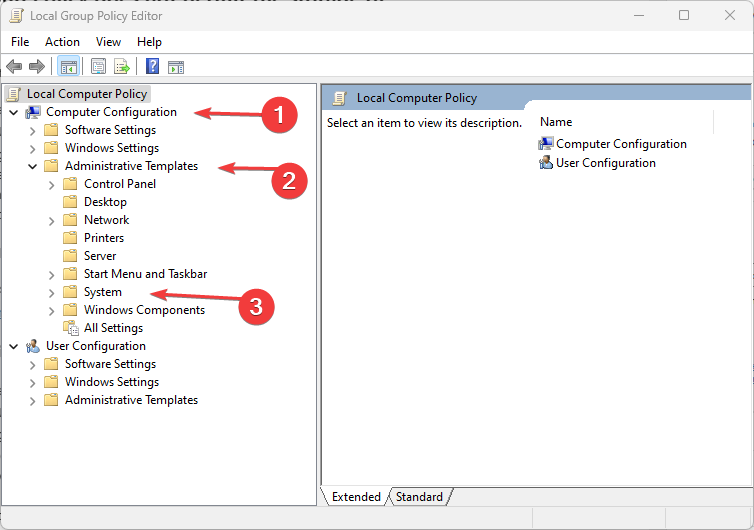Click Computer Configuration icon in right pane

click(x=546, y=143)
